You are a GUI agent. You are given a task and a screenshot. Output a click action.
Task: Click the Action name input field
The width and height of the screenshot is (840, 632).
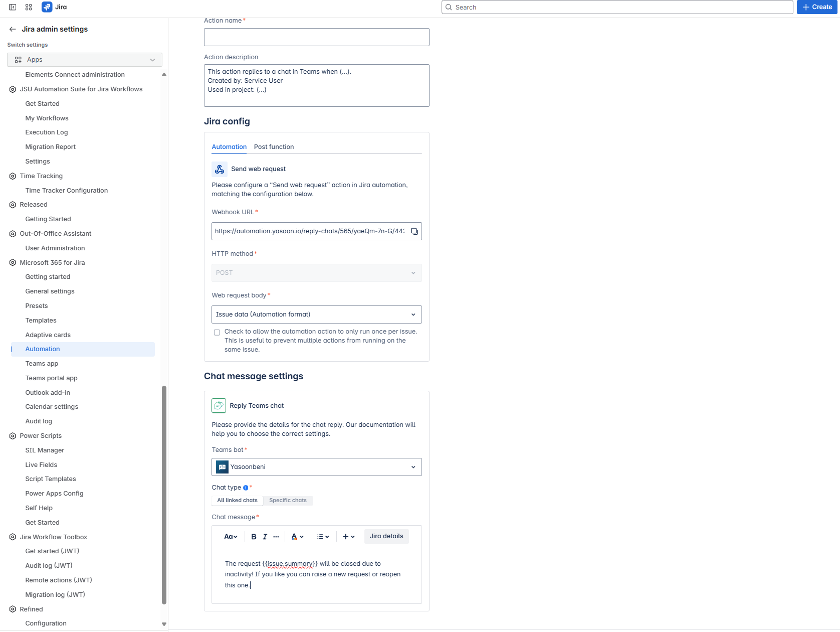[x=316, y=37]
